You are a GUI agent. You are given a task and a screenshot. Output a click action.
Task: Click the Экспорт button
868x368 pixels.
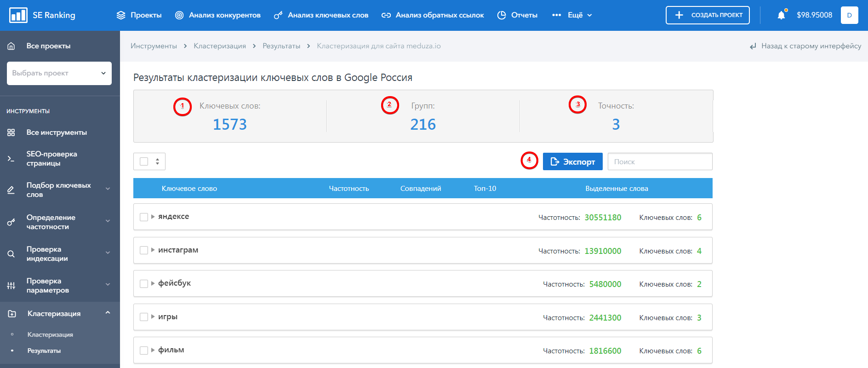tap(572, 161)
